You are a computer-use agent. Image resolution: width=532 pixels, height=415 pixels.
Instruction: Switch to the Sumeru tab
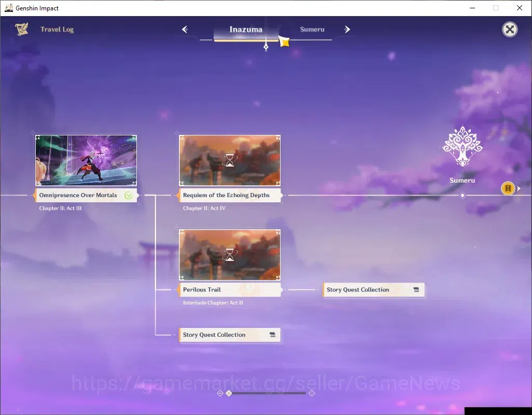312,30
